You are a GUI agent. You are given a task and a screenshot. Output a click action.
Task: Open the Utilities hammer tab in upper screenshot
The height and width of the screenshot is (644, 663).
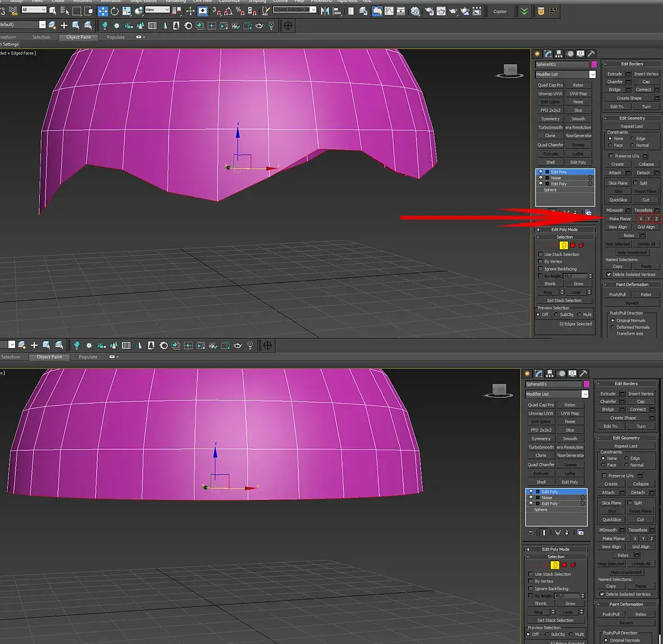pos(591,54)
